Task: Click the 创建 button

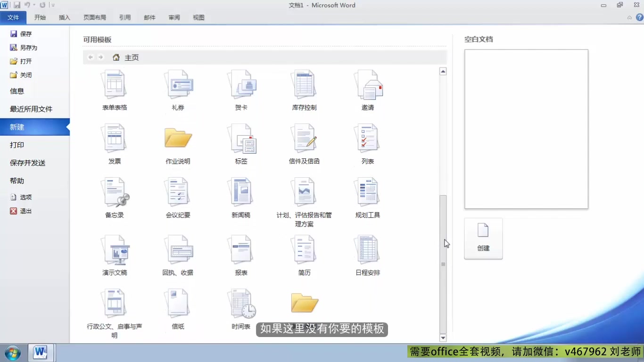Action: coord(483,239)
